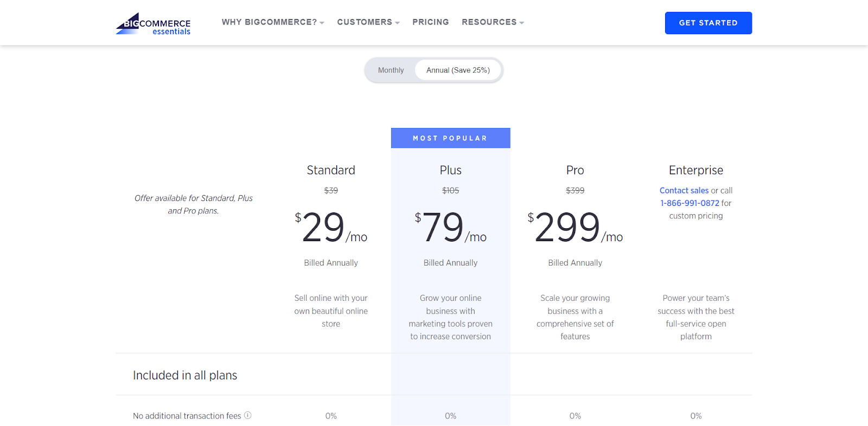Follow the Contact sales link
The width and height of the screenshot is (868, 426).
point(684,190)
